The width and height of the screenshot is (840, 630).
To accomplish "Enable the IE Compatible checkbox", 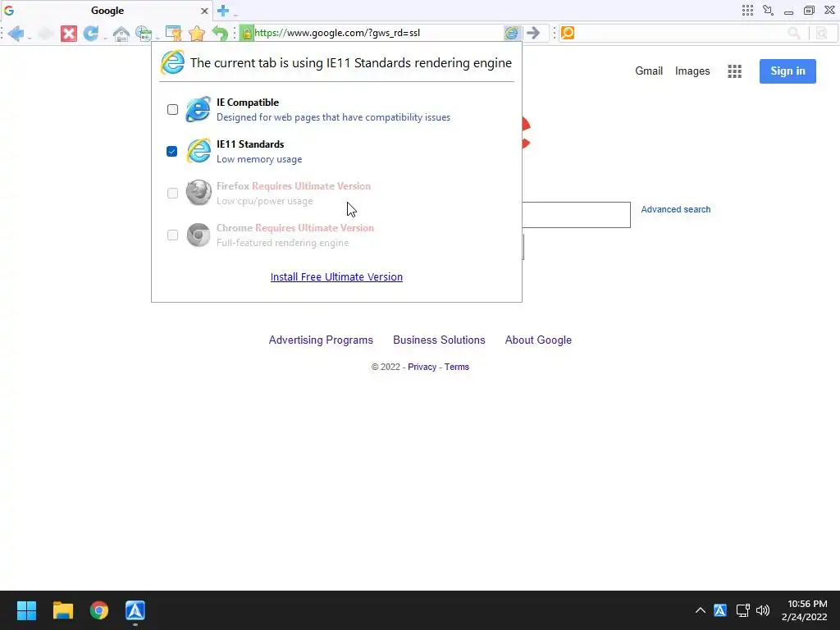I will tap(172, 109).
